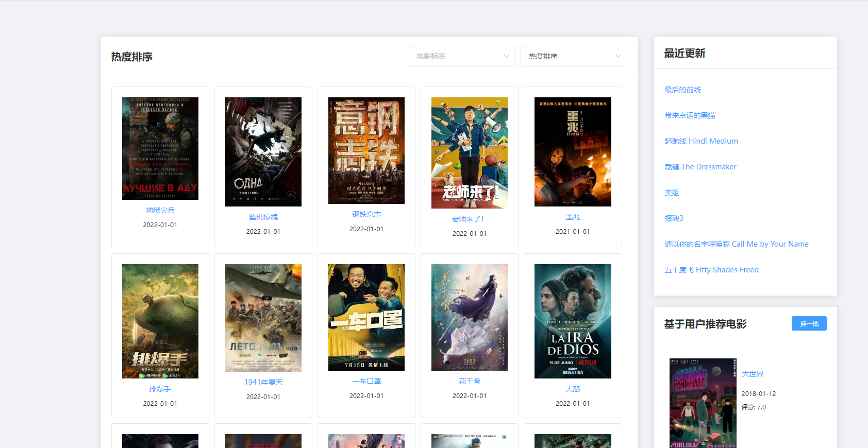
Task: Click the 排爆手 title link
Action: point(160,389)
